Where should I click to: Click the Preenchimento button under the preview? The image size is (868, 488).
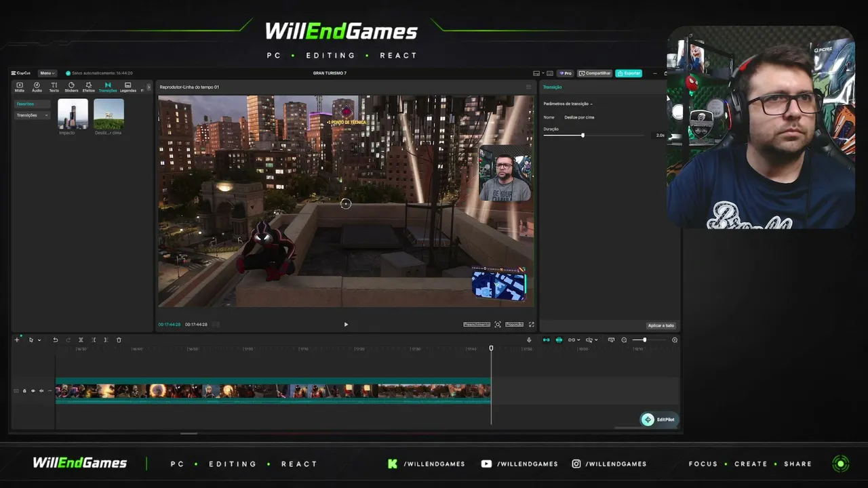click(477, 325)
